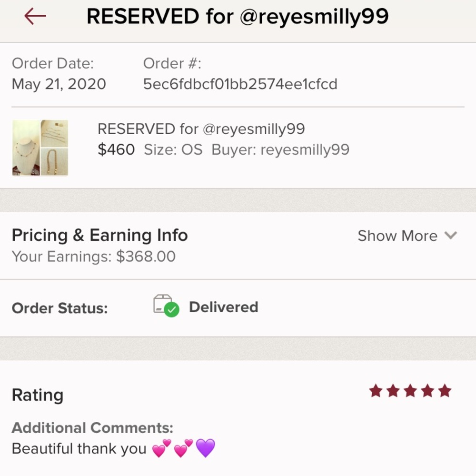Open the RESERVED for @reyesmilly99 listing title

[x=201, y=129]
